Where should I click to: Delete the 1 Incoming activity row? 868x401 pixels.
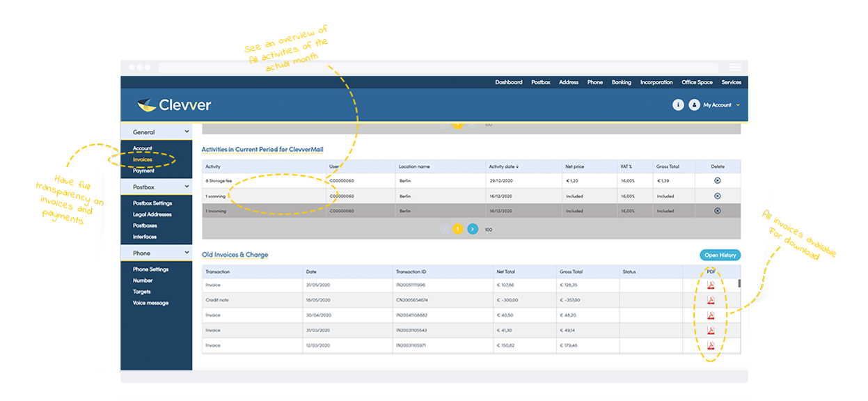click(717, 211)
